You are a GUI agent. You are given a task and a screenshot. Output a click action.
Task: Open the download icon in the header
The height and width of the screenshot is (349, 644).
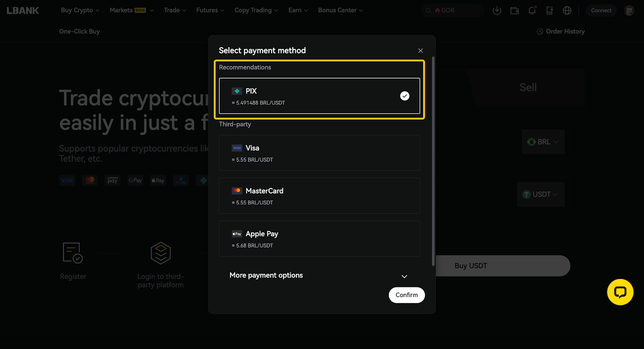497,10
